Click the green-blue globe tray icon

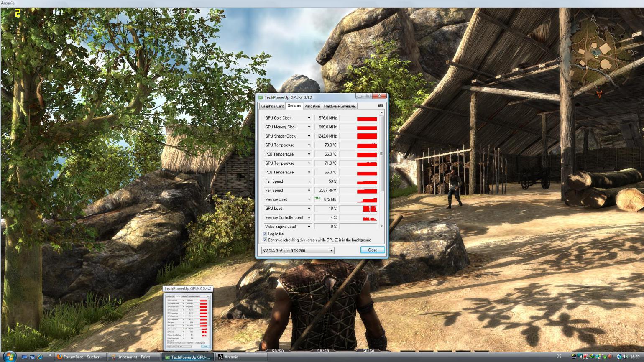(592, 356)
